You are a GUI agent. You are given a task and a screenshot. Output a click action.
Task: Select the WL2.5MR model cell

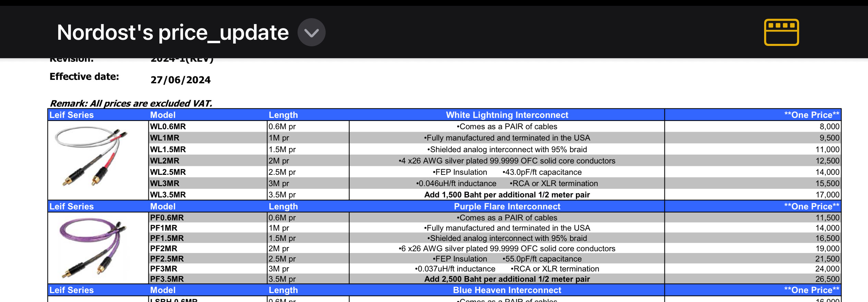(168, 172)
